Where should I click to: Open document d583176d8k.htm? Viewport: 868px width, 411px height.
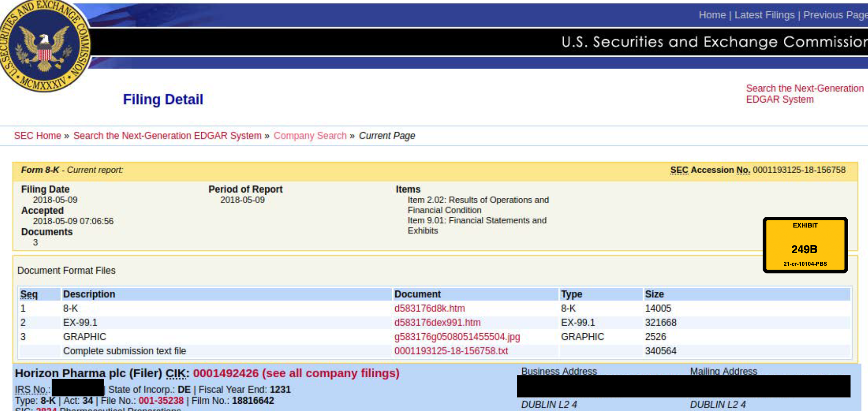coord(429,308)
